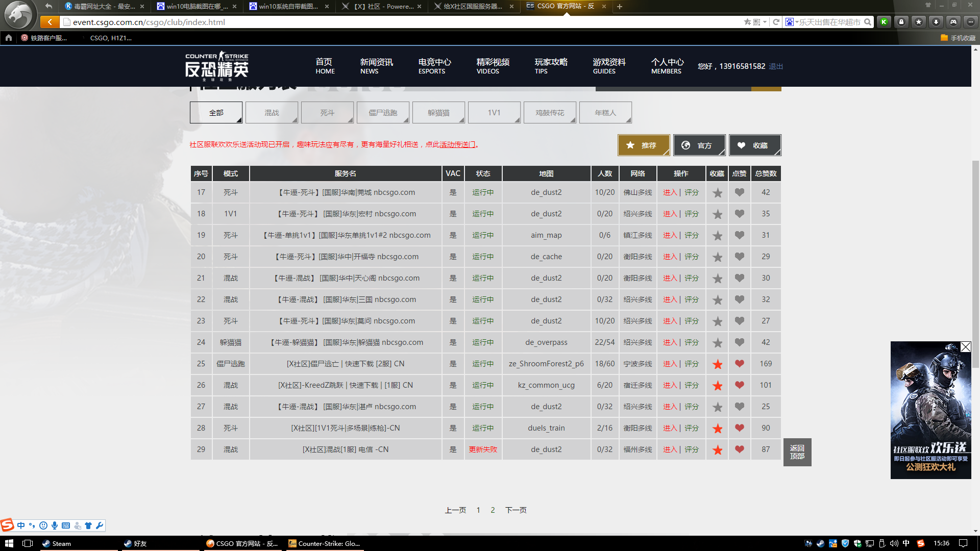Open the 电竞中心 ESPORTS menu
The width and height of the screenshot is (980, 551).
tap(434, 66)
